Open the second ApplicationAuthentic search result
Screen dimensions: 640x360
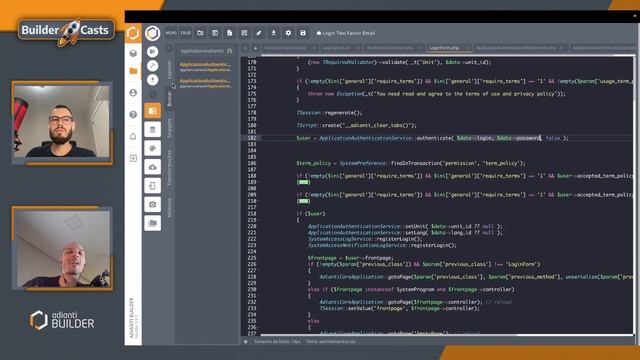(206, 83)
